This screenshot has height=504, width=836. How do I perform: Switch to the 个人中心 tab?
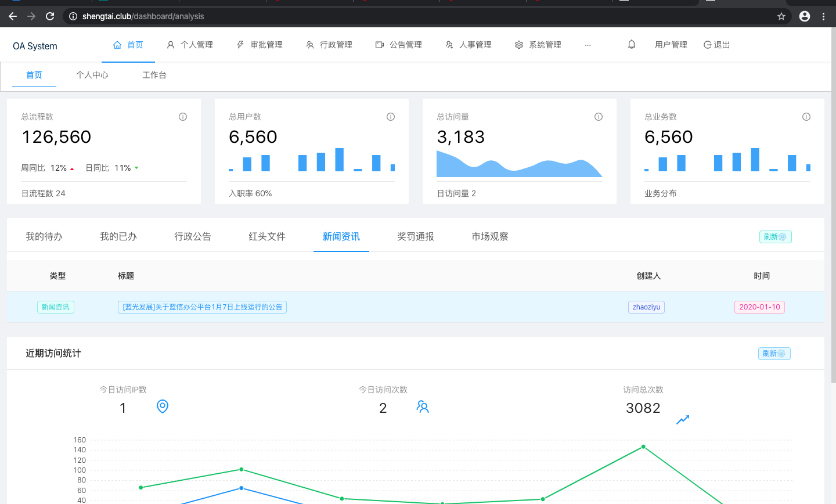[92, 74]
